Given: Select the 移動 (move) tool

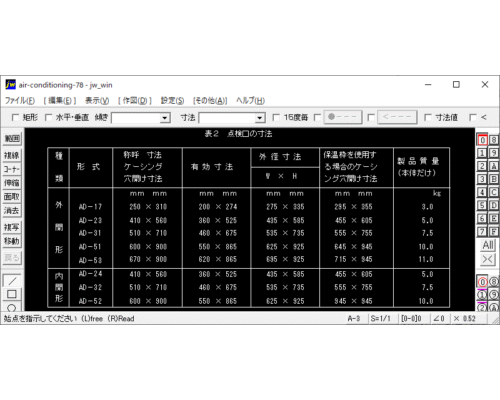Looking at the screenshot, I should (12, 241).
